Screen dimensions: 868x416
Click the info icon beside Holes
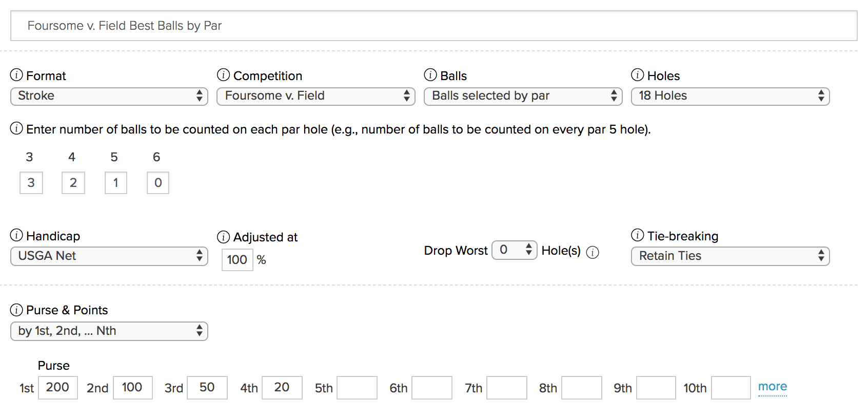[x=638, y=75]
